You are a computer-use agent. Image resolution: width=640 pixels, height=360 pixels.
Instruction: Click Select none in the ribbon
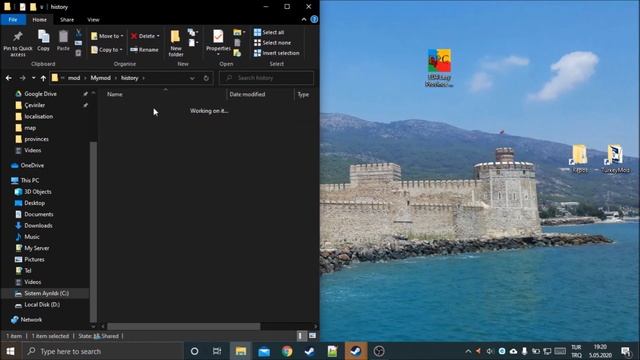(272, 42)
